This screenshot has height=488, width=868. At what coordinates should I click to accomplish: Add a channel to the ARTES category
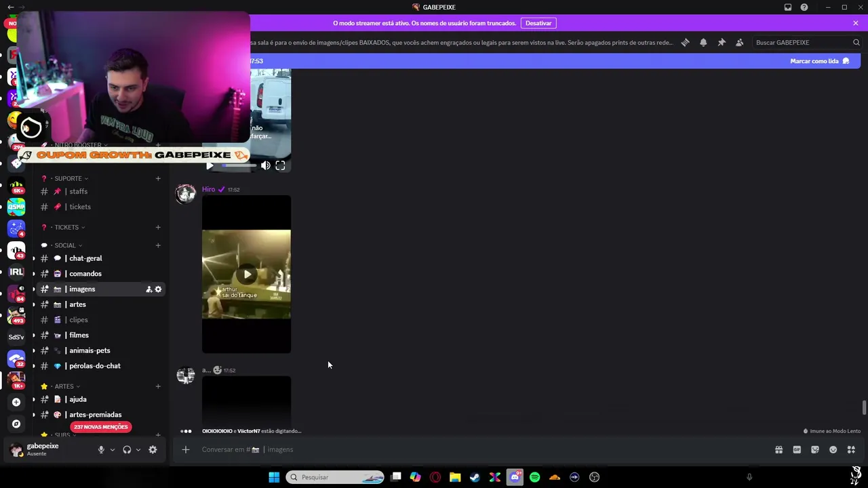[158, 386]
